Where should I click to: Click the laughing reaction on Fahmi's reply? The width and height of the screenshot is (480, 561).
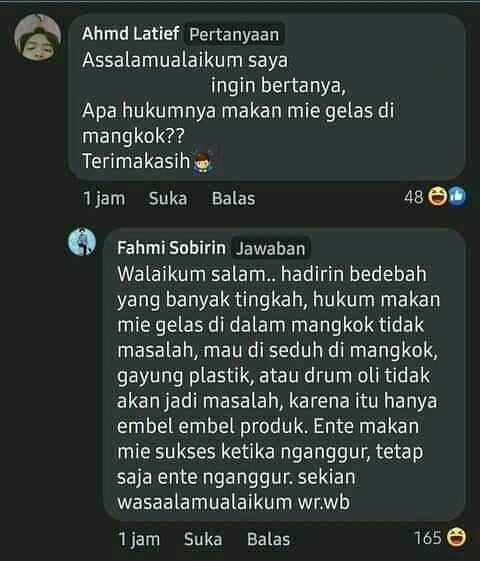(456, 537)
